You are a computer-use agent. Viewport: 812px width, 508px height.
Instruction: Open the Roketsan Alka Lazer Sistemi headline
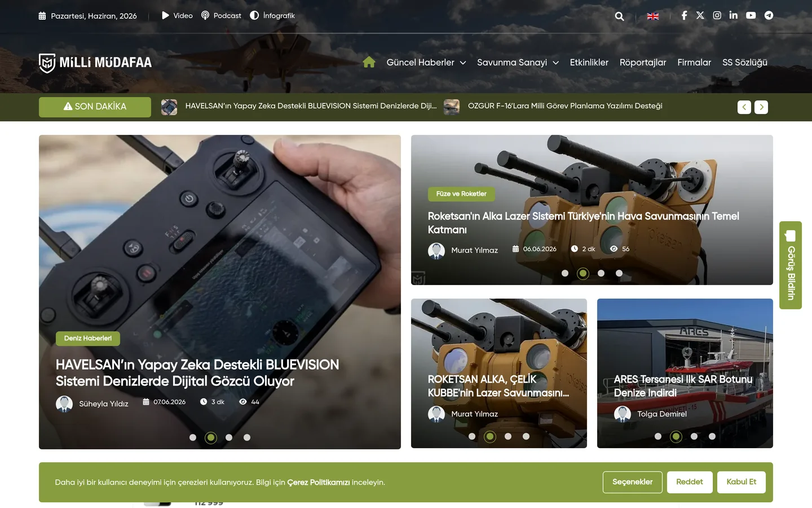[x=584, y=223]
